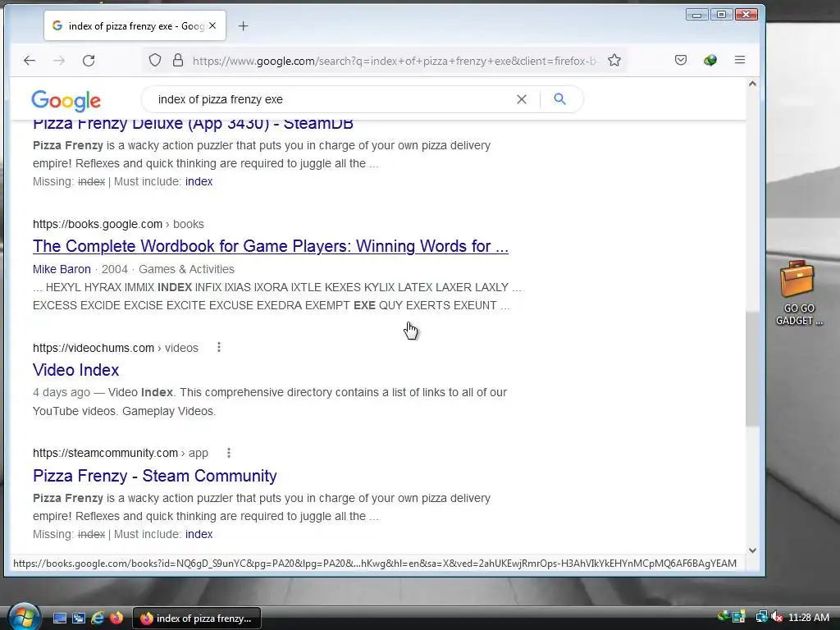Minimize the Firefox window

pyautogui.click(x=696, y=15)
